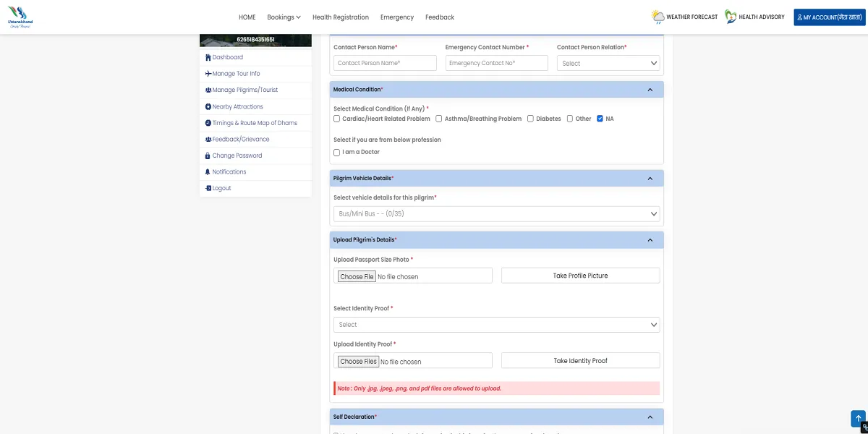Open Nearby Attractions in the sidebar
868x434 pixels.
pos(235,106)
